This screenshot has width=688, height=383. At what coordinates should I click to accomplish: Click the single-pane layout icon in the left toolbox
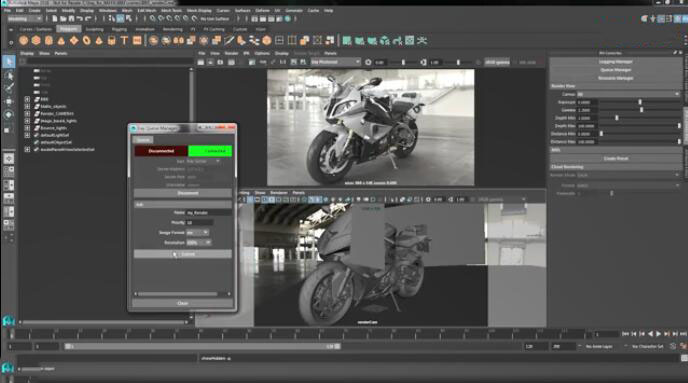[8, 158]
